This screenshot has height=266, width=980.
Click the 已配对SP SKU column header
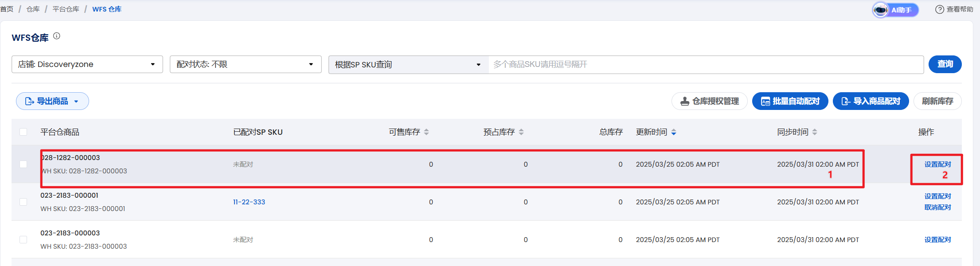(x=258, y=132)
